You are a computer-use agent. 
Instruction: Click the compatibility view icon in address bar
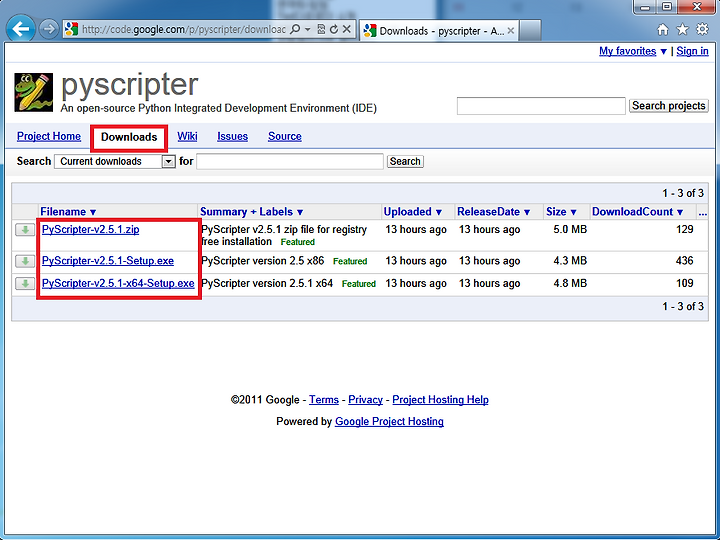pos(321,29)
